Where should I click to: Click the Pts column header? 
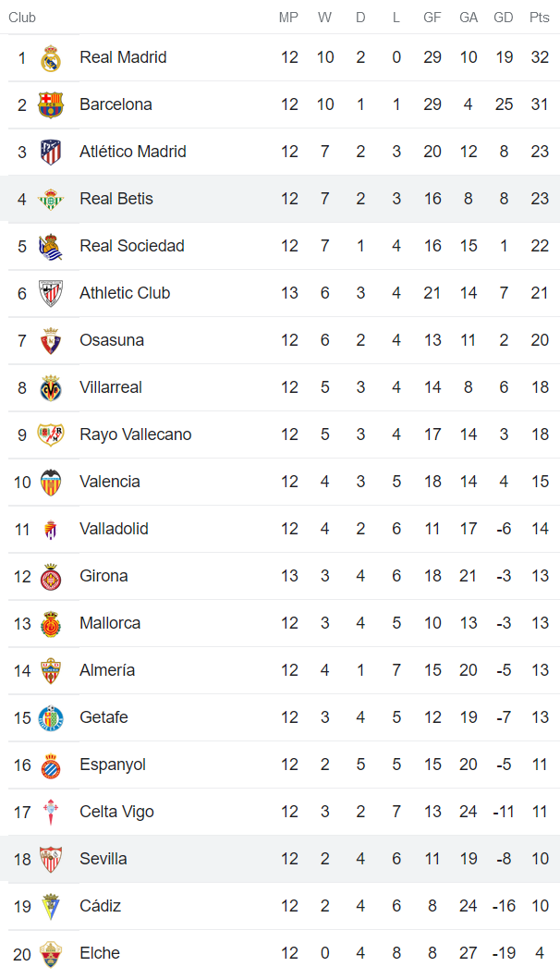click(540, 18)
